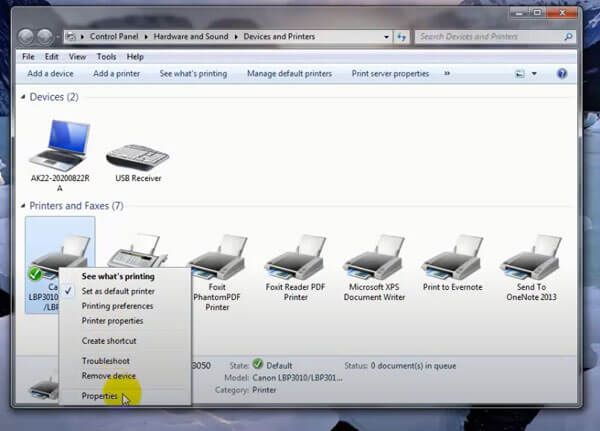The height and width of the screenshot is (431, 600).
Task: Select the Foxit PhantomPDF Printer icon
Action: coord(217,258)
